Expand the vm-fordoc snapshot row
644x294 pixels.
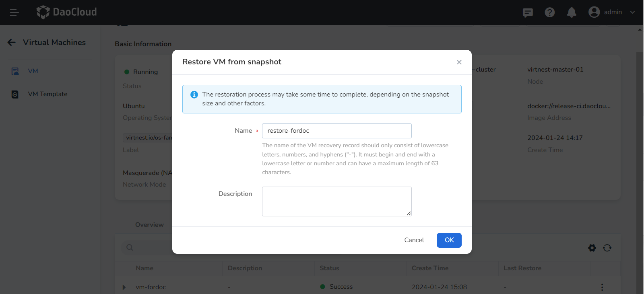(x=124, y=287)
